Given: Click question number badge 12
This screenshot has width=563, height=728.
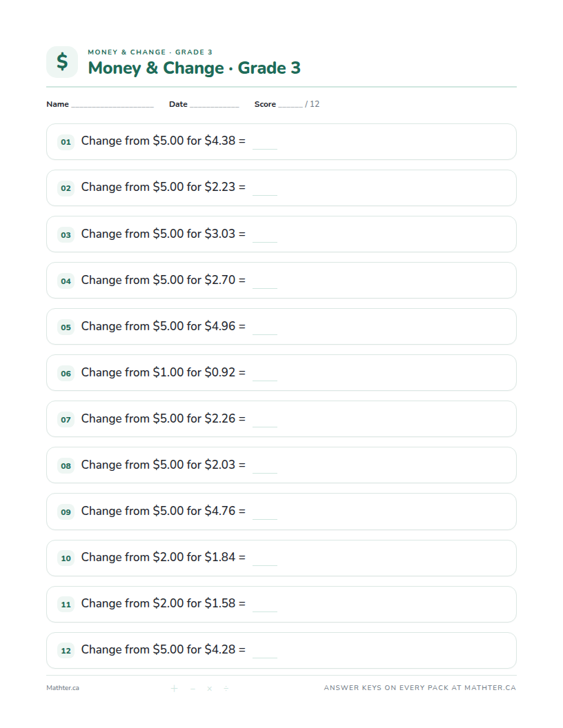Looking at the screenshot, I should click(66, 651).
